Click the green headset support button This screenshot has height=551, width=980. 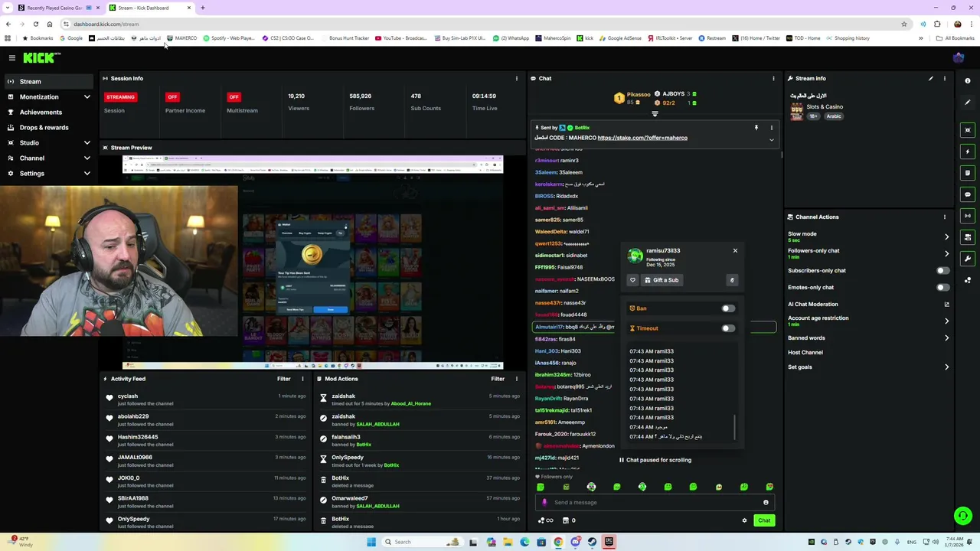tap(963, 516)
